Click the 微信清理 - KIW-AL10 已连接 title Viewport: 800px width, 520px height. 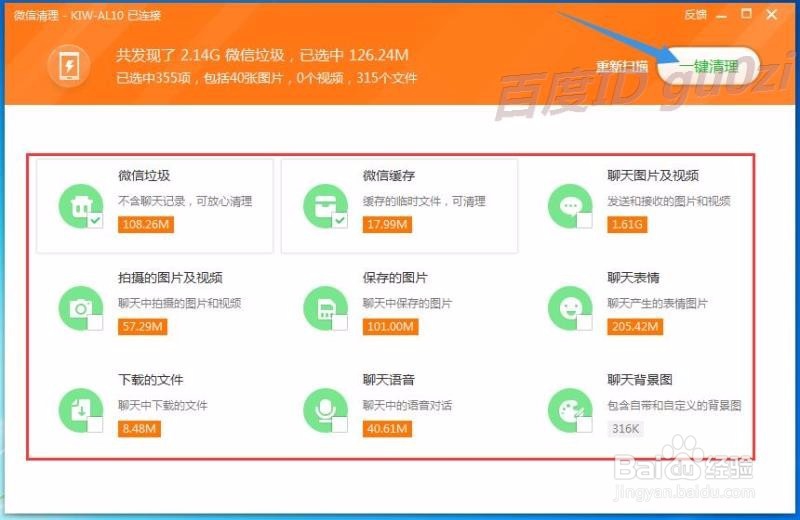87,16
